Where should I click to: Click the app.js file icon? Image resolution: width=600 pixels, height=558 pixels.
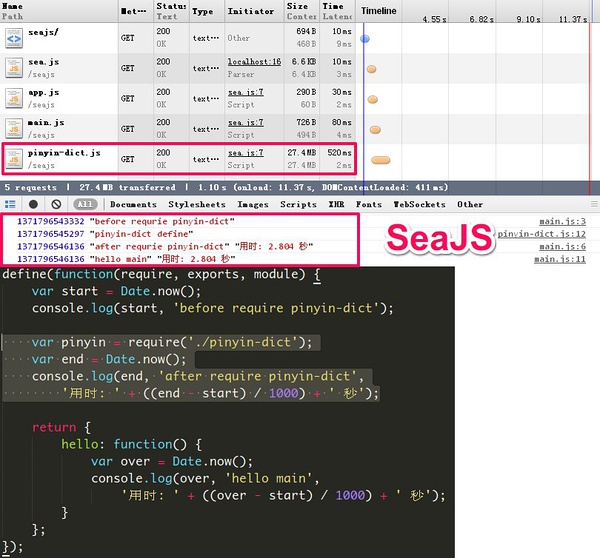pos(14,98)
